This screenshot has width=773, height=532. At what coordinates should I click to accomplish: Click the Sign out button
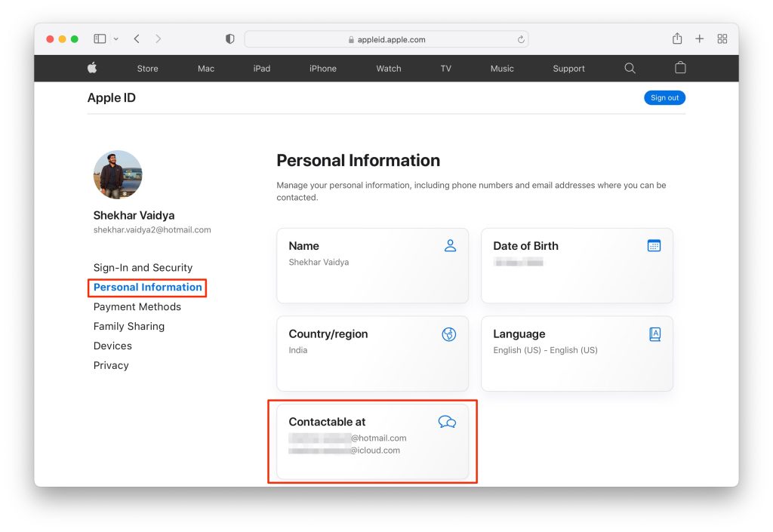coord(664,97)
